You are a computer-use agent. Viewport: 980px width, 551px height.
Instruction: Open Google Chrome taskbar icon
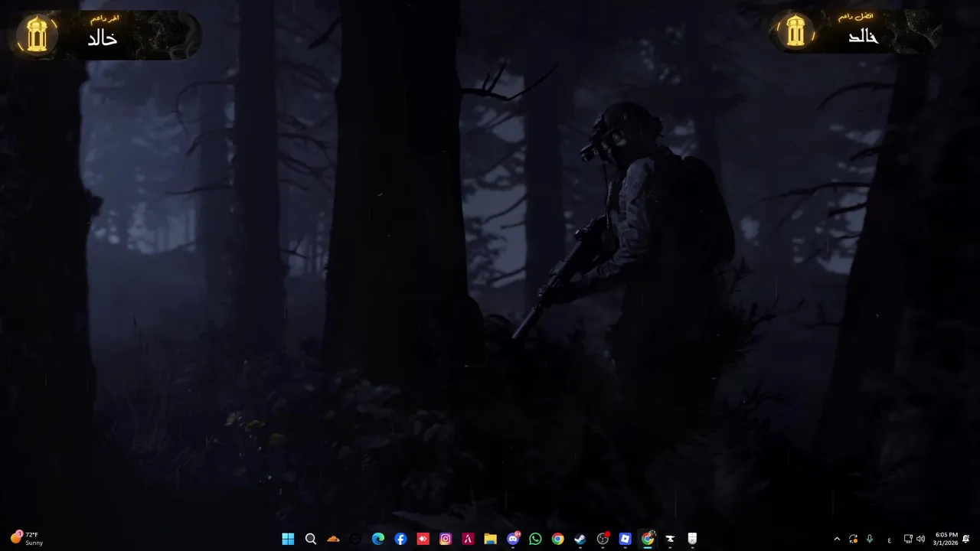click(557, 539)
